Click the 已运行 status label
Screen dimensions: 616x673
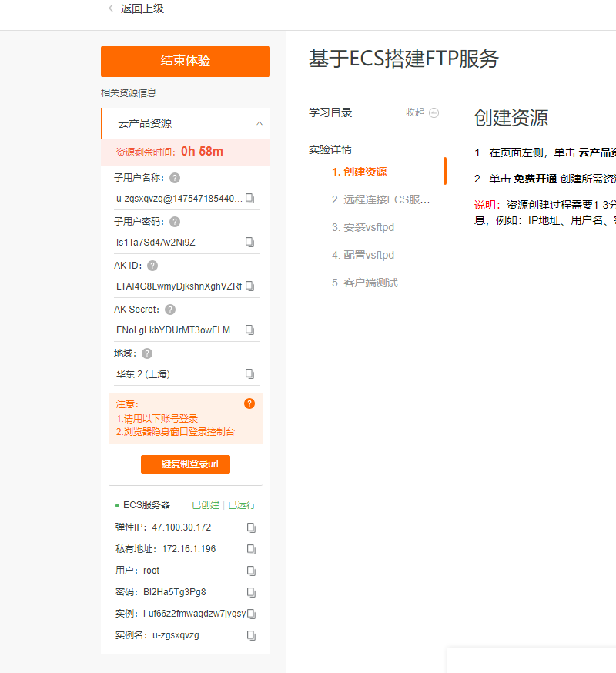point(243,504)
